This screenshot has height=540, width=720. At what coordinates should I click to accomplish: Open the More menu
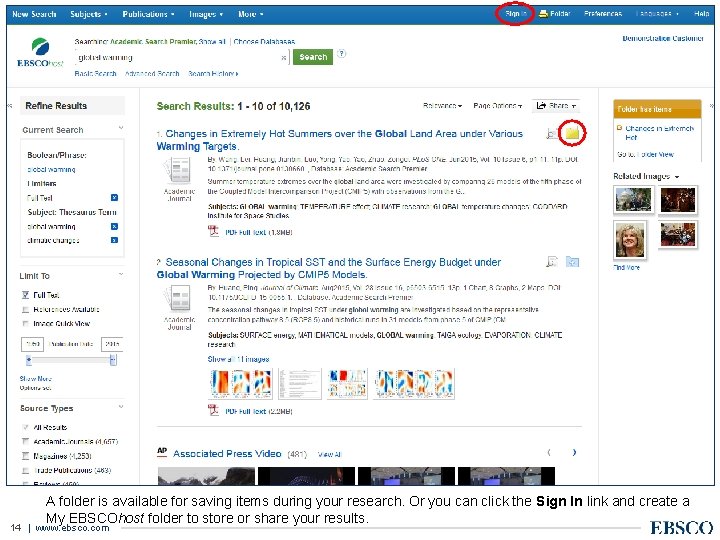click(250, 14)
